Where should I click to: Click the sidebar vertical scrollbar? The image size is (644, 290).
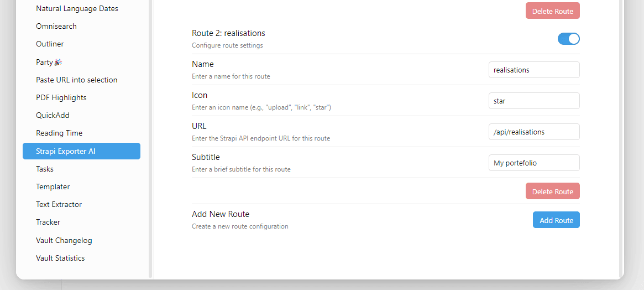[150, 138]
